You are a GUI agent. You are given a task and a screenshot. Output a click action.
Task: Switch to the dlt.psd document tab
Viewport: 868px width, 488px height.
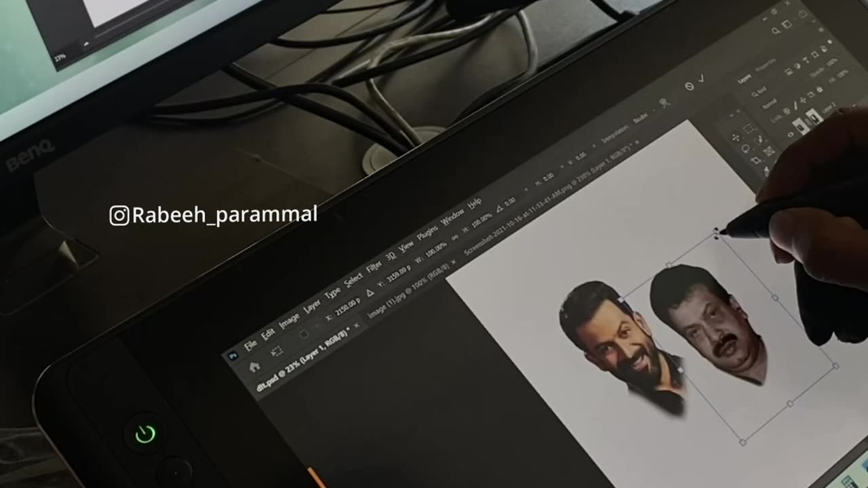coord(304,360)
